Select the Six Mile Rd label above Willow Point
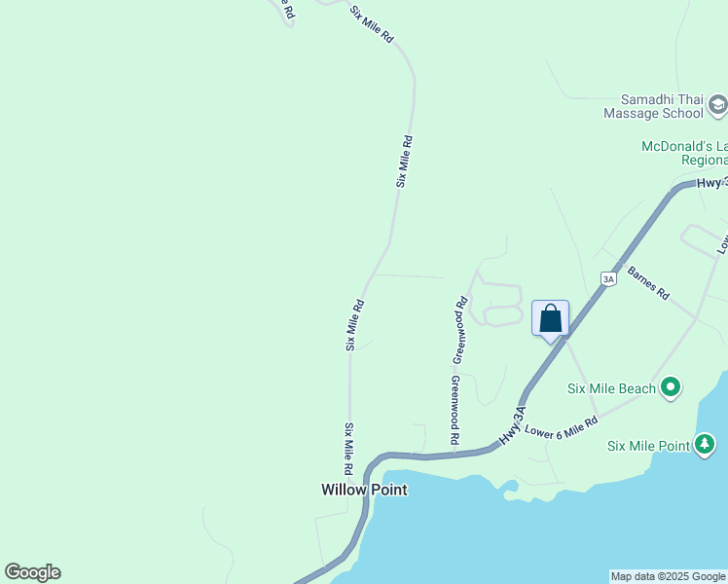Image resolution: width=728 pixels, height=584 pixels. point(348,449)
